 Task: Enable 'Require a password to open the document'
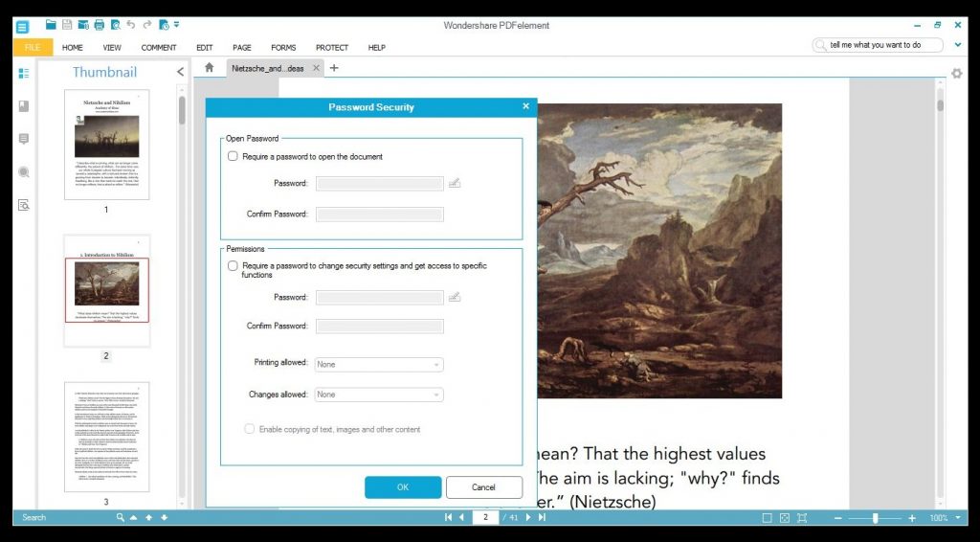(x=233, y=156)
